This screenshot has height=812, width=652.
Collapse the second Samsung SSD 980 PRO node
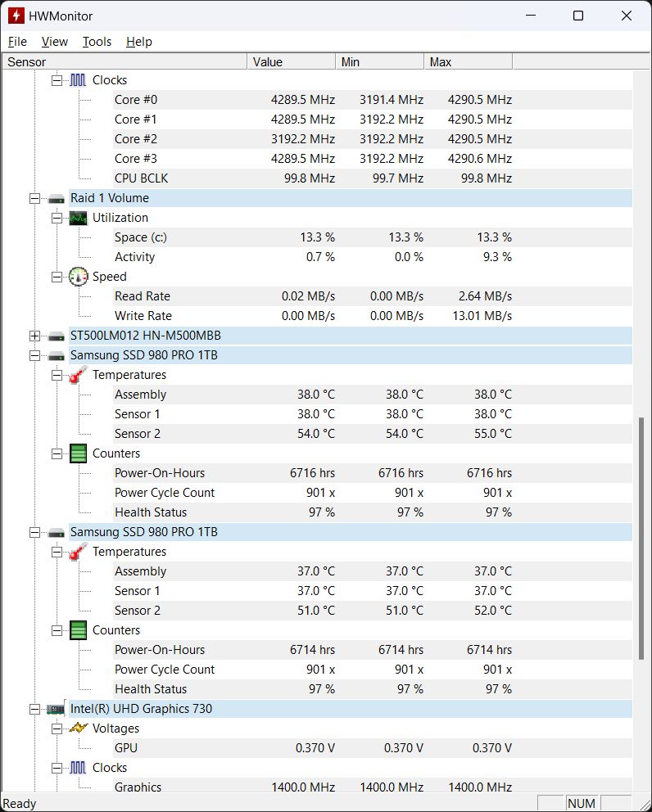point(34,532)
